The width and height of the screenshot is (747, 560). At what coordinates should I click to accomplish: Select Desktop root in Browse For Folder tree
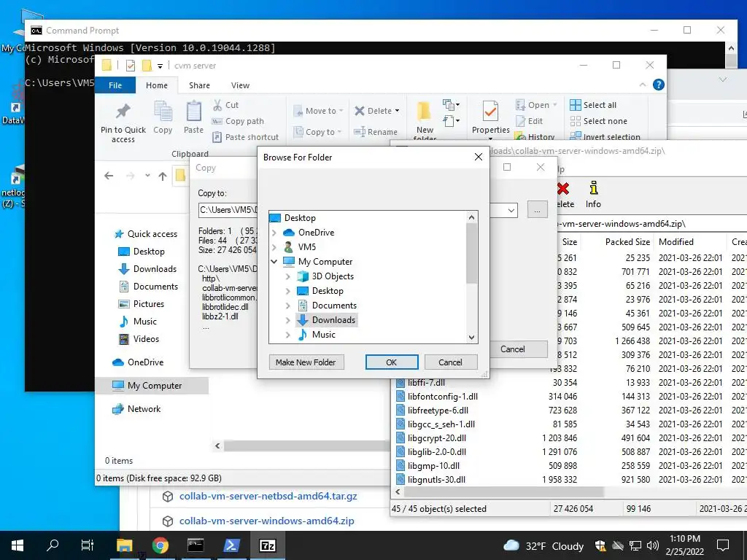coord(293,218)
